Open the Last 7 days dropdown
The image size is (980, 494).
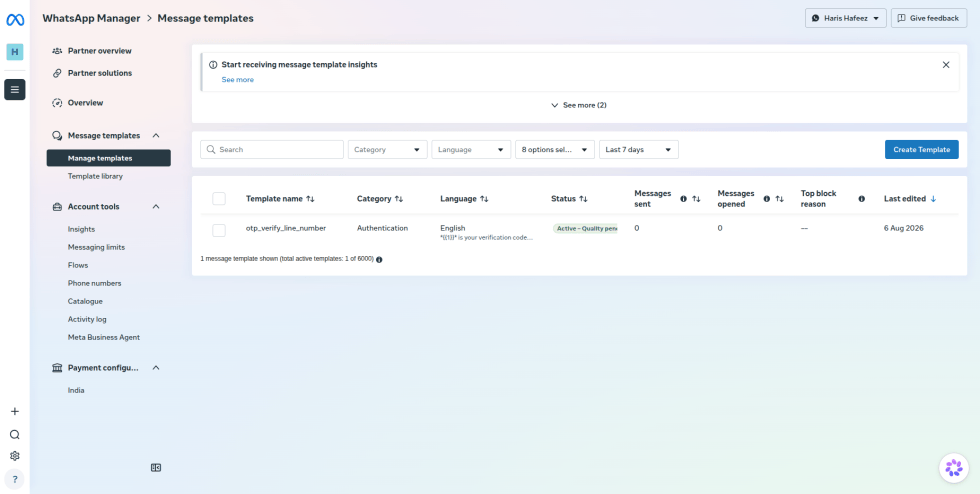tap(639, 149)
